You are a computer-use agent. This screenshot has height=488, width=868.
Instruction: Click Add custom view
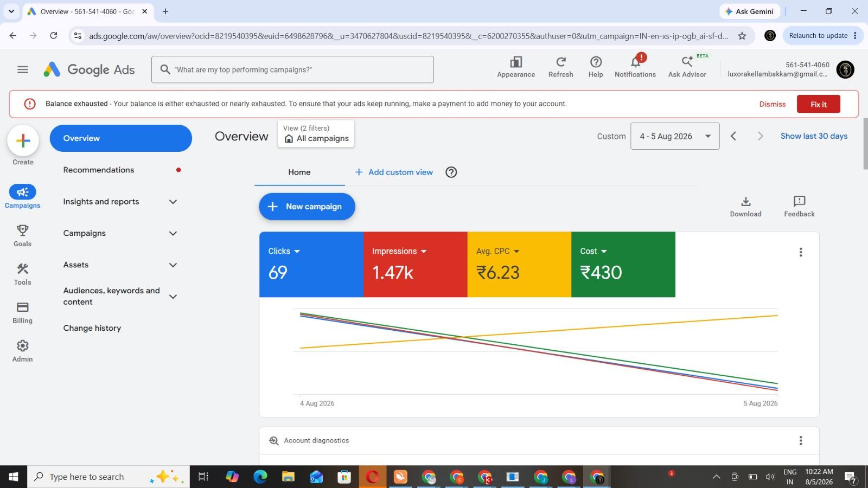(394, 172)
